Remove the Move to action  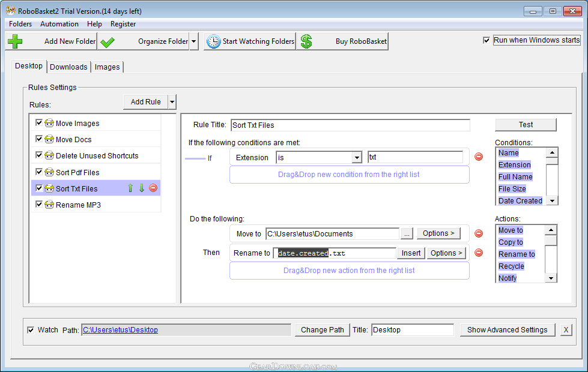(479, 233)
